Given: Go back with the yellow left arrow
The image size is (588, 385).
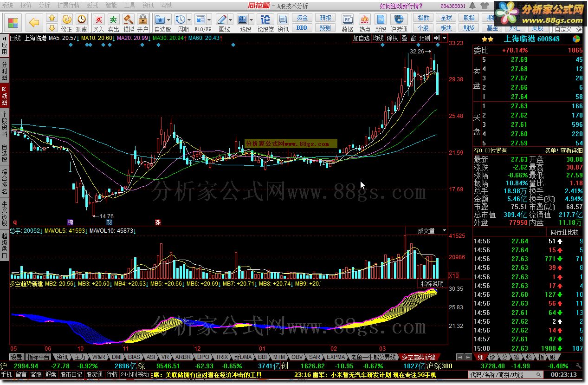Looking at the screenshot, I should (33, 22).
